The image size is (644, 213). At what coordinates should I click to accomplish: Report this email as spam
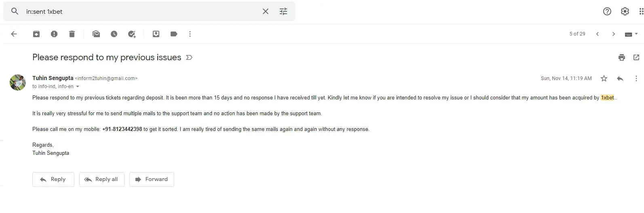click(x=54, y=34)
